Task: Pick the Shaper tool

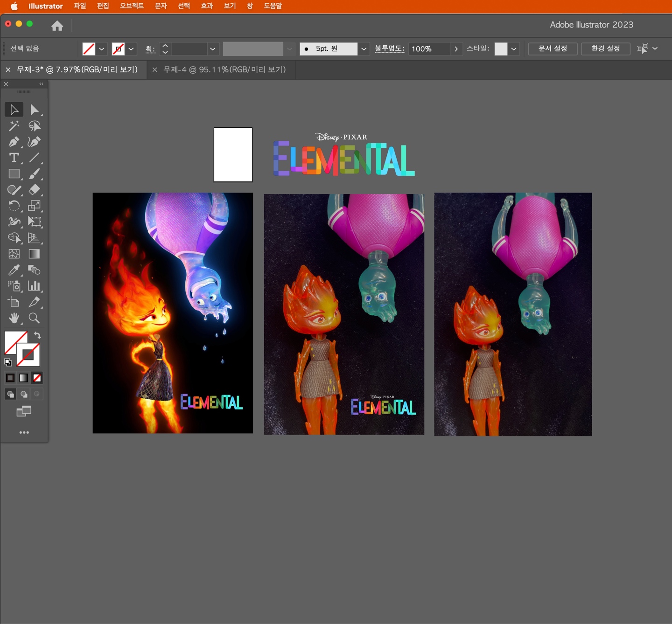Action: [x=14, y=190]
